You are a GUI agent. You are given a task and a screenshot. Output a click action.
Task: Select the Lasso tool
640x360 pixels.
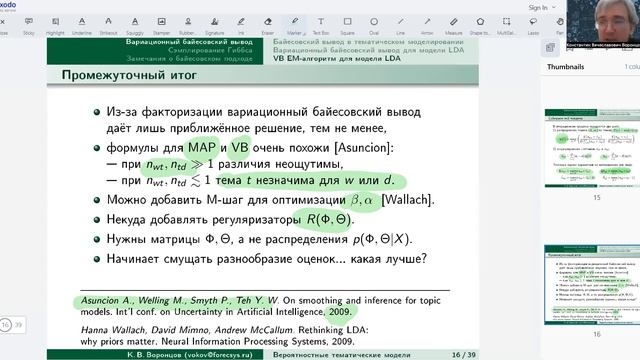533,25
